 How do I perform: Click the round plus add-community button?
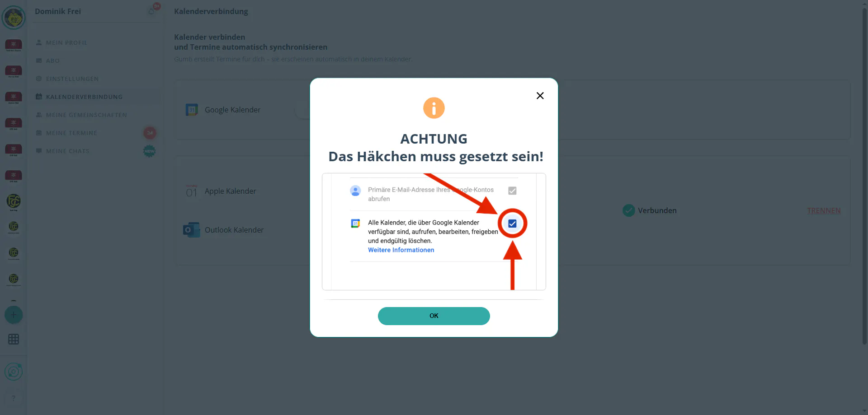[14, 315]
